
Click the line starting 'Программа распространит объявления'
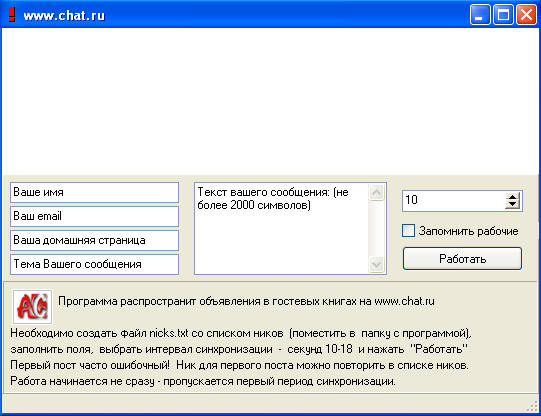click(x=246, y=301)
